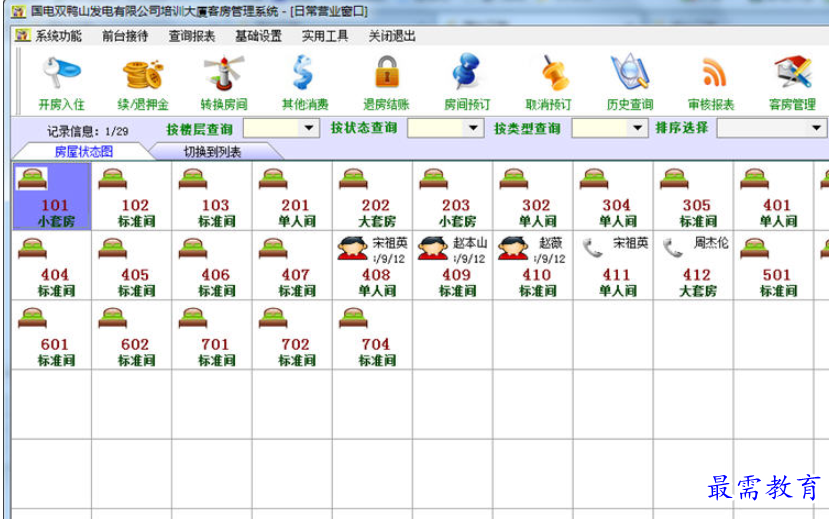Viewport: 829px width, 519px height.
Task: Open the 实用工具 menu
Action: click(325, 36)
